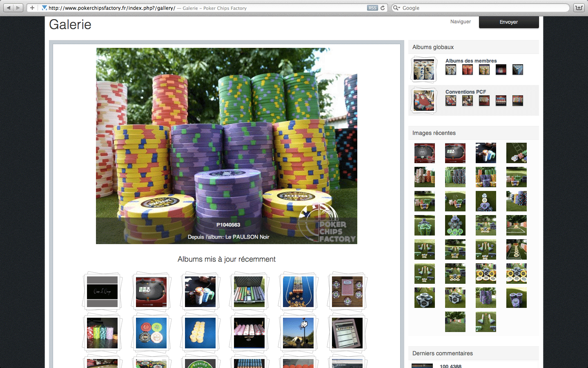Open yellow-pink chips mini thumbnail under Albums des membres
This screenshot has height=368, width=588.
[484, 70]
